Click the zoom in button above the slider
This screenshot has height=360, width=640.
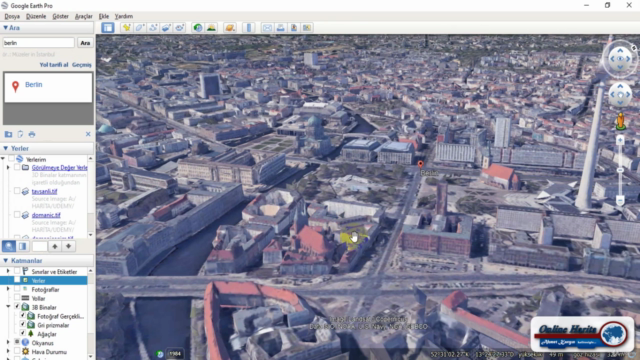tap(620, 140)
